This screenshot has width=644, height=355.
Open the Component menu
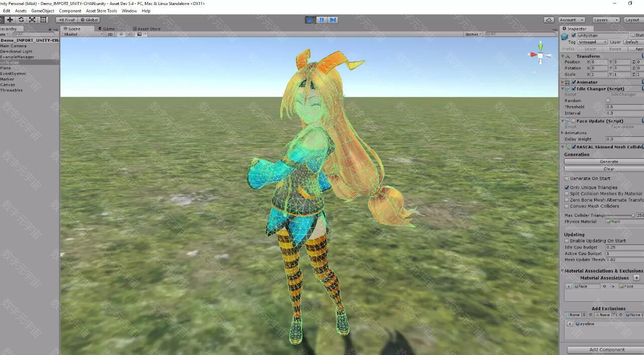point(70,11)
